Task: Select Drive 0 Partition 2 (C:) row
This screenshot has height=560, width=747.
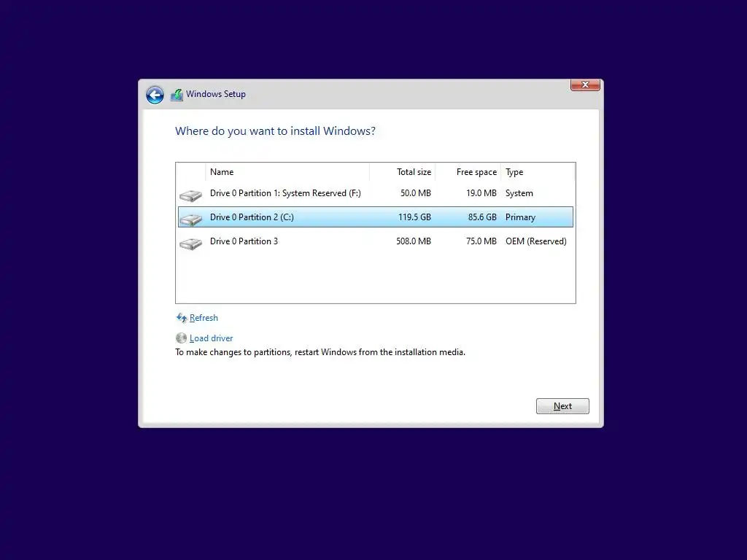Action: pyautogui.click(x=376, y=217)
